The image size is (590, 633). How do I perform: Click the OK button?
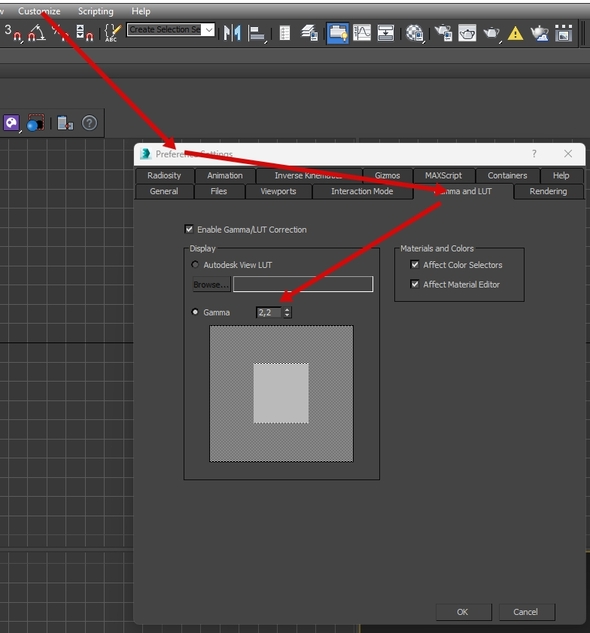point(463,612)
